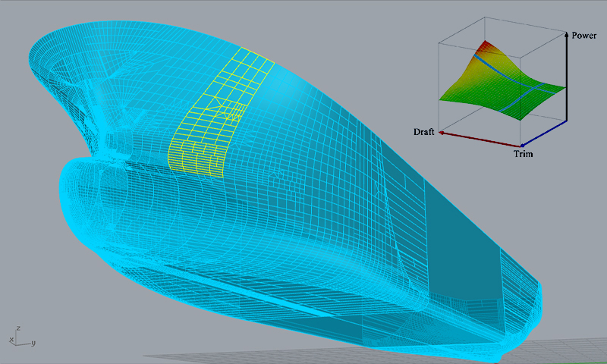Click the Power axis label
The height and width of the screenshot is (364, 607).
pos(583,35)
